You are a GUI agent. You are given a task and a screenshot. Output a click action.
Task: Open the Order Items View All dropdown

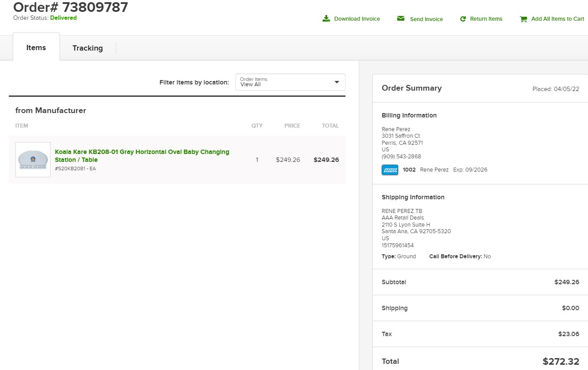tap(290, 82)
